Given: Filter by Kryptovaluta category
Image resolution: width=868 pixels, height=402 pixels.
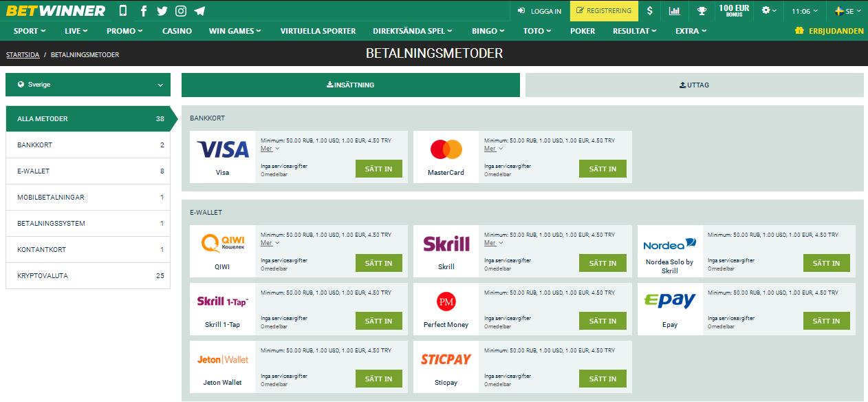Looking at the screenshot, I should tap(88, 276).
